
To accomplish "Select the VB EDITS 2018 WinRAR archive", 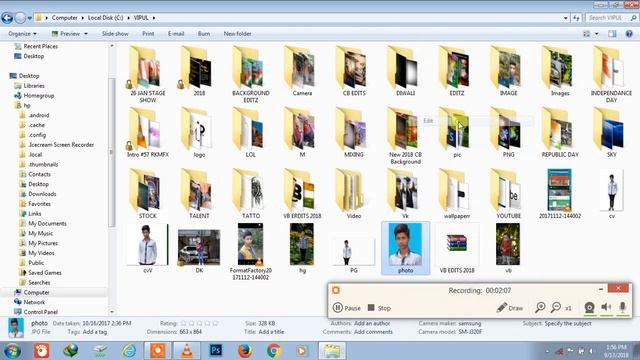I will click(x=457, y=248).
